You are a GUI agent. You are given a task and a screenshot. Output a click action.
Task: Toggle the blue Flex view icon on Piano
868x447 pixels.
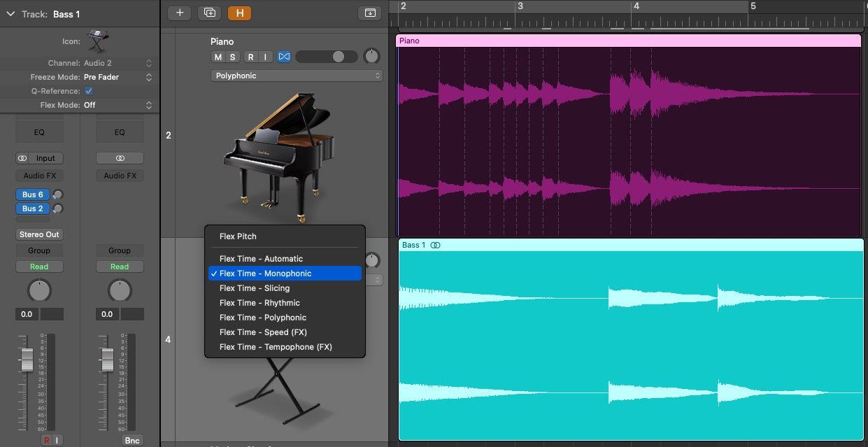(x=284, y=57)
